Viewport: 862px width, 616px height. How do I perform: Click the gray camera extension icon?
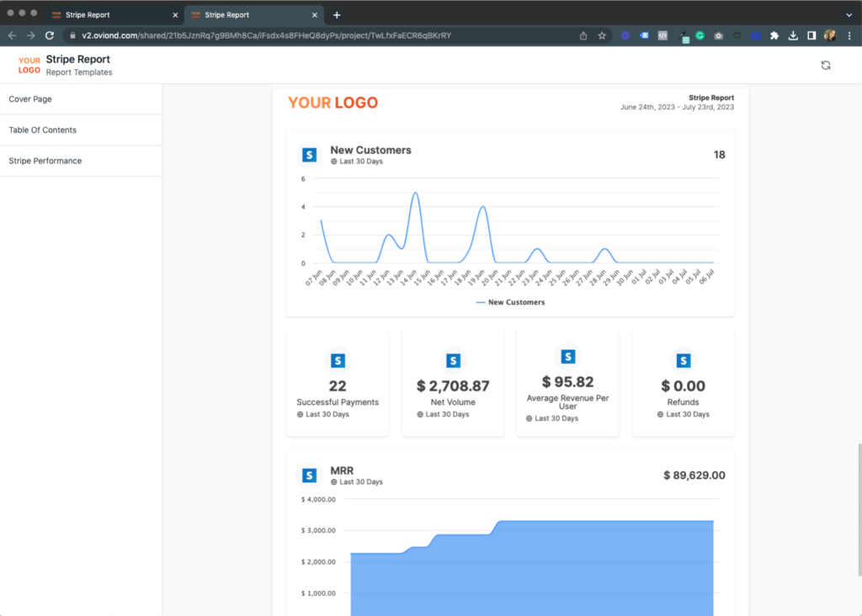pyautogui.click(x=719, y=35)
